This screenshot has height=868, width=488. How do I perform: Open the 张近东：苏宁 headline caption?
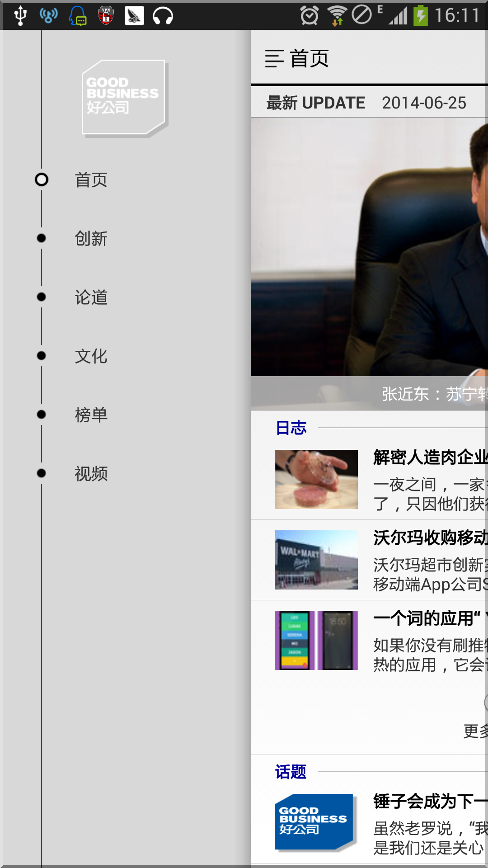tap(435, 394)
